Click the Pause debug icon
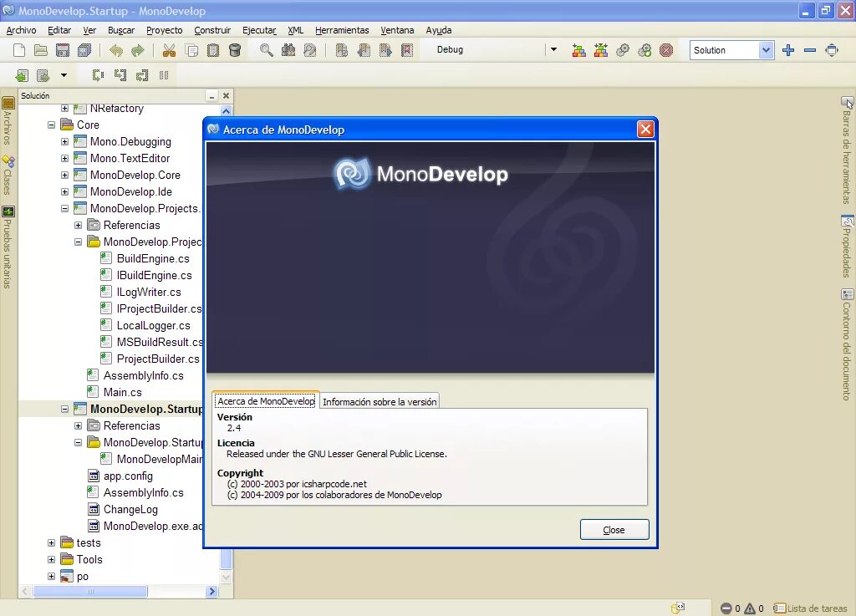The width and height of the screenshot is (856, 616). [x=164, y=75]
